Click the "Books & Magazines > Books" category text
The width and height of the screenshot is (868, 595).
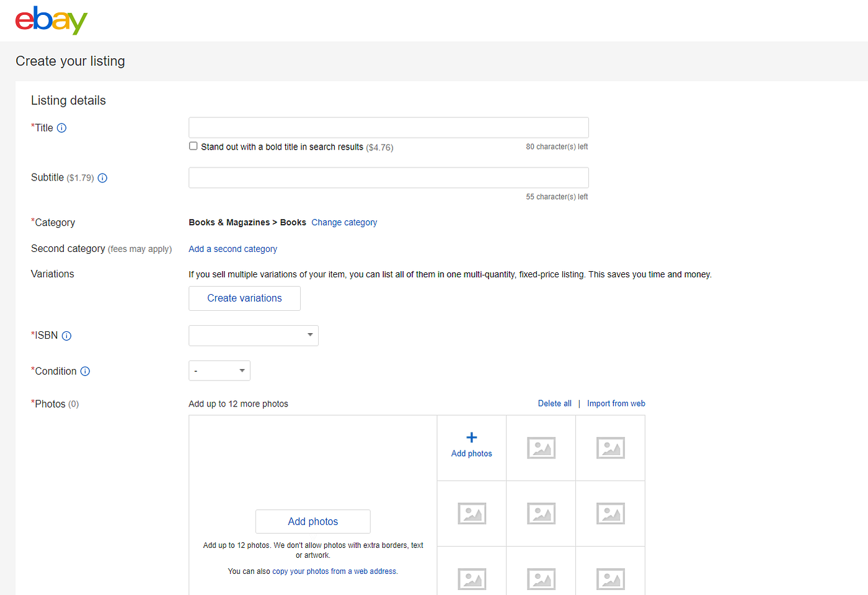coord(247,222)
